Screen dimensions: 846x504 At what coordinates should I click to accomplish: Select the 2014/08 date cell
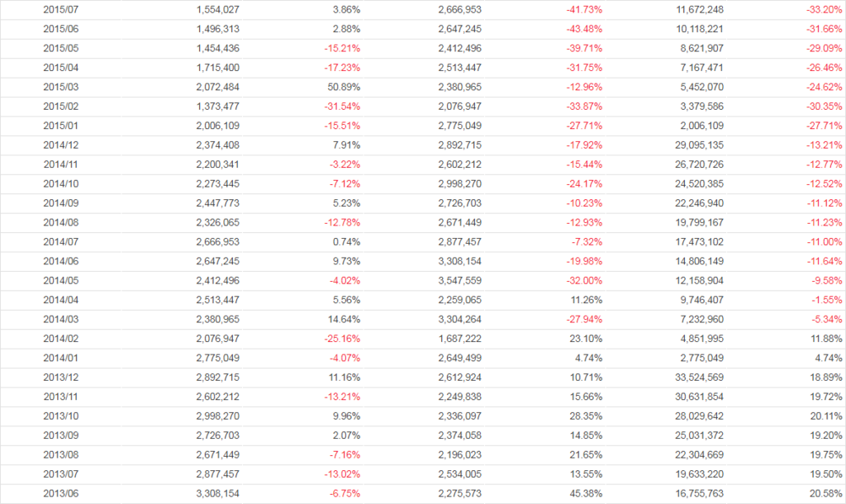pyautogui.click(x=59, y=223)
